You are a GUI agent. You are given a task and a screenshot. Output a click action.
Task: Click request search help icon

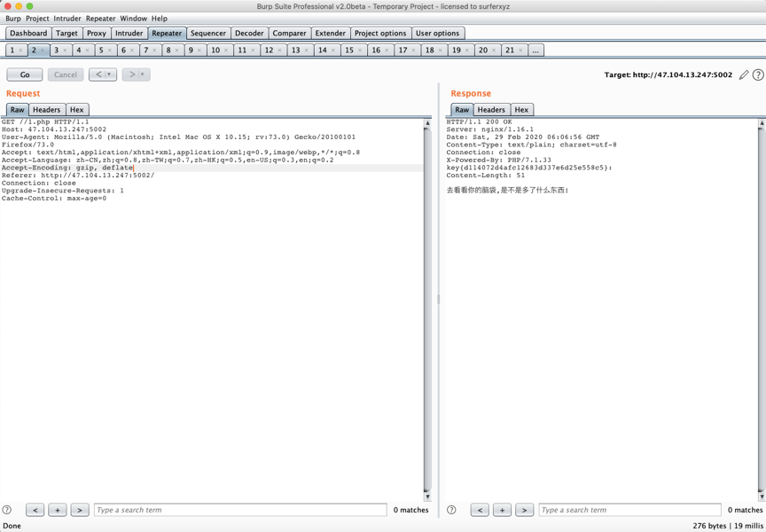click(7, 510)
